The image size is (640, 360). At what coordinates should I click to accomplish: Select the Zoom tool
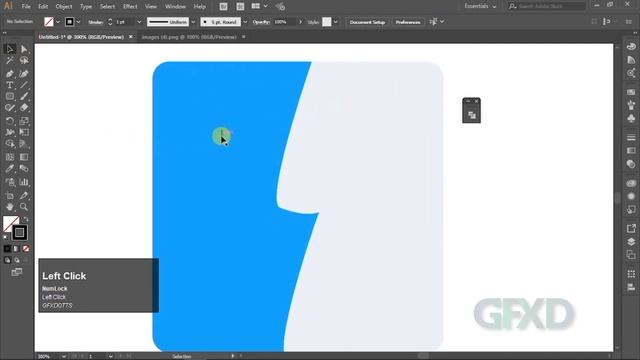(24, 207)
